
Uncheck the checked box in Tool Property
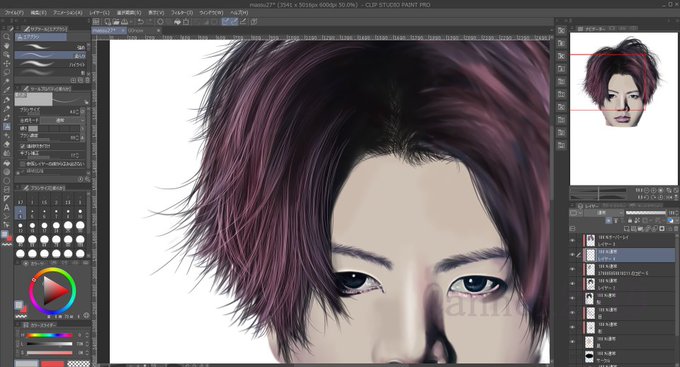pyautogui.click(x=23, y=146)
